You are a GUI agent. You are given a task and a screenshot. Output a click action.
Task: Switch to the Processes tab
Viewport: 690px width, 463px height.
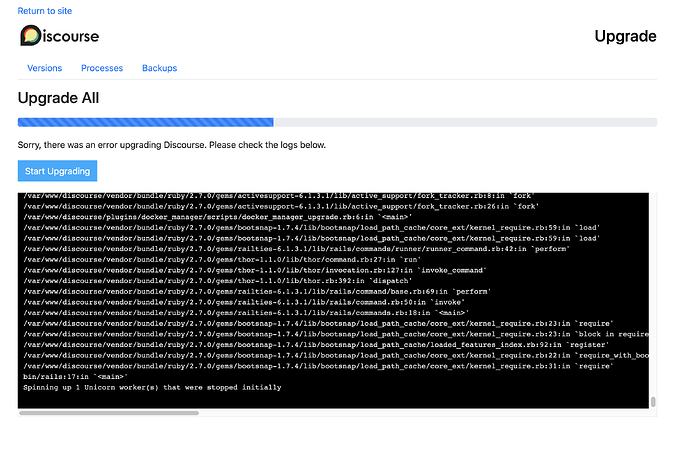point(102,68)
